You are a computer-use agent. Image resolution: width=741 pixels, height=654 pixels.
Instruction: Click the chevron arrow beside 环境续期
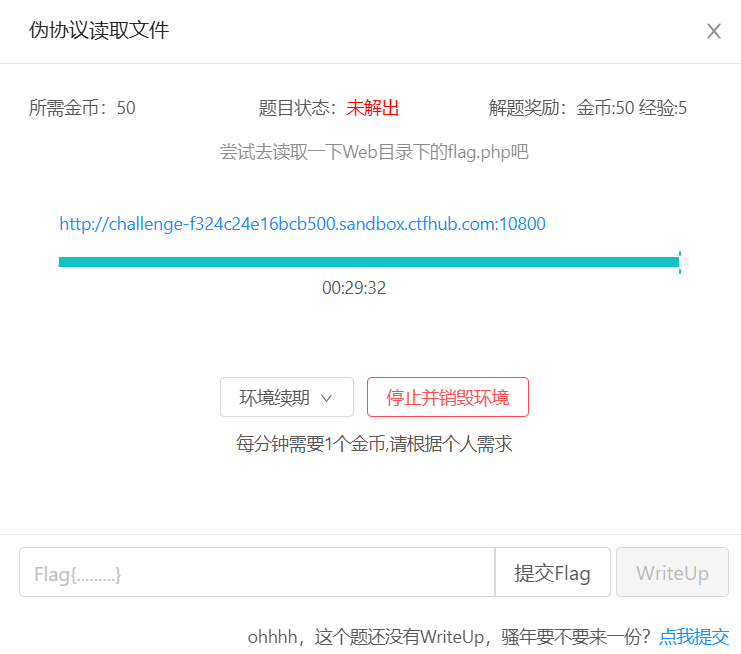coord(326,398)
